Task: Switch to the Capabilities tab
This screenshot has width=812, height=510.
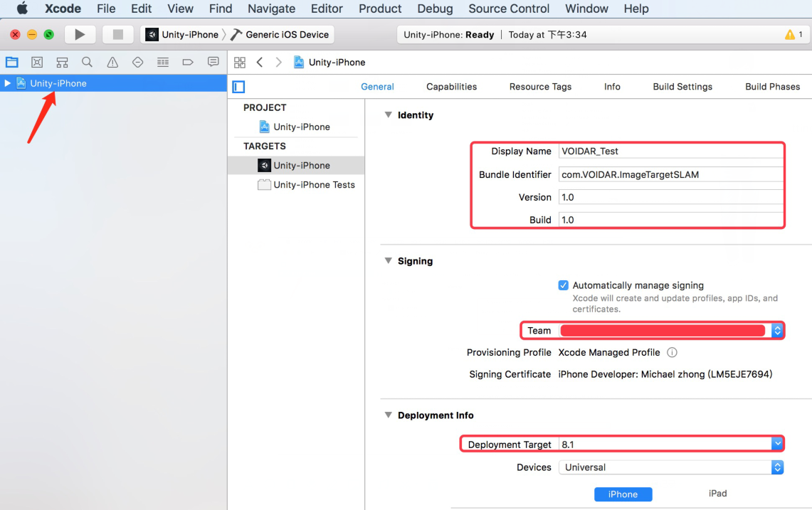Action: coord(452,87)
